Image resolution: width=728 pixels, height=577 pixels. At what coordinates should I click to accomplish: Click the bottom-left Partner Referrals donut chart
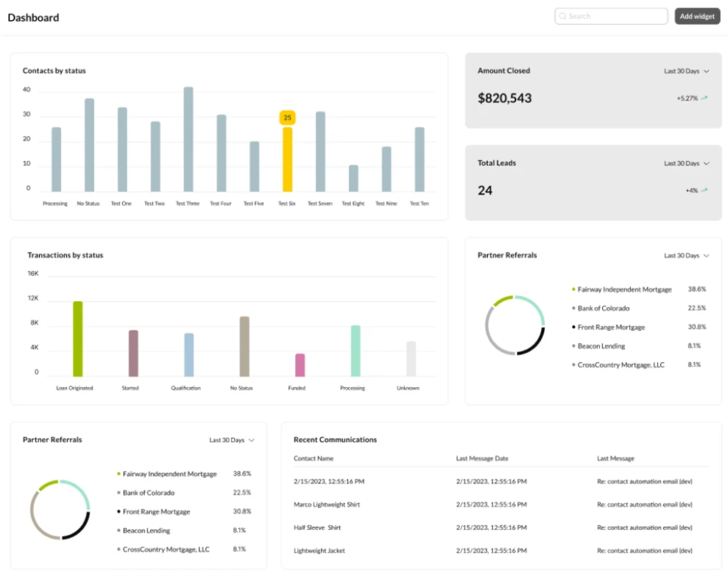(60, 510)
